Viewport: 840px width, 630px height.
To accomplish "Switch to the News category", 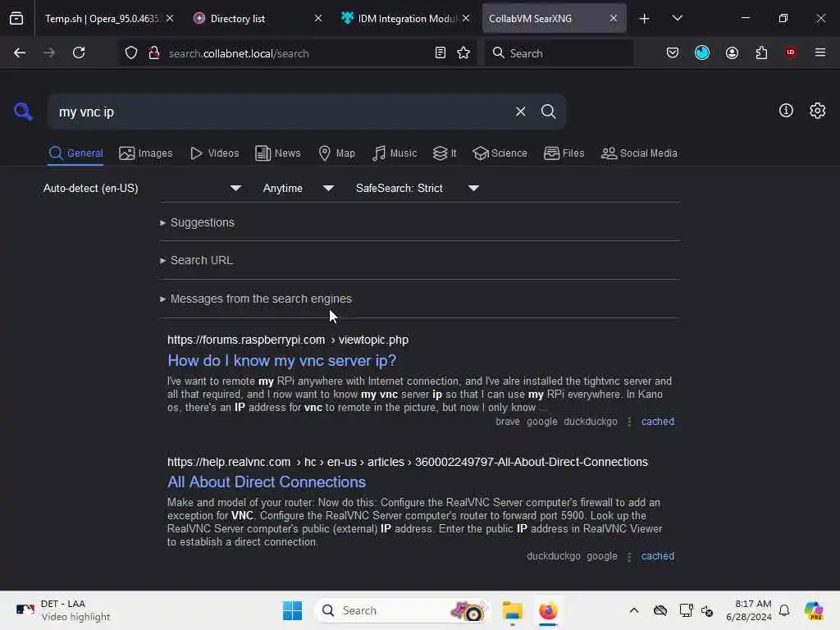I will tap(277, 153).
